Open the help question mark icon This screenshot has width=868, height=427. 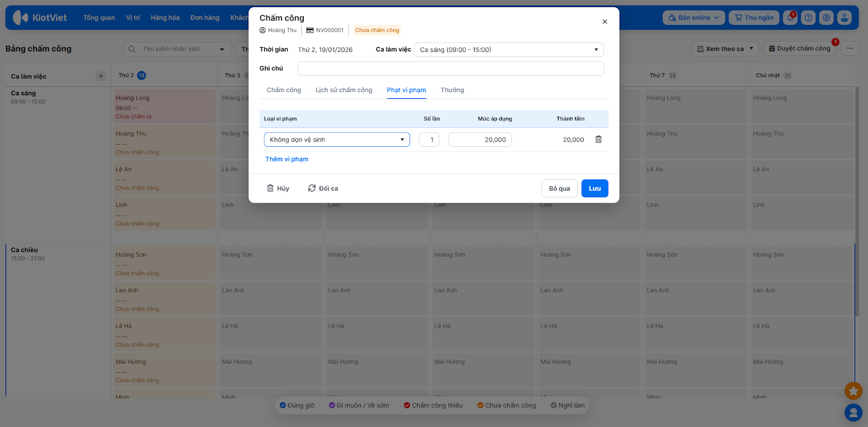808,18
